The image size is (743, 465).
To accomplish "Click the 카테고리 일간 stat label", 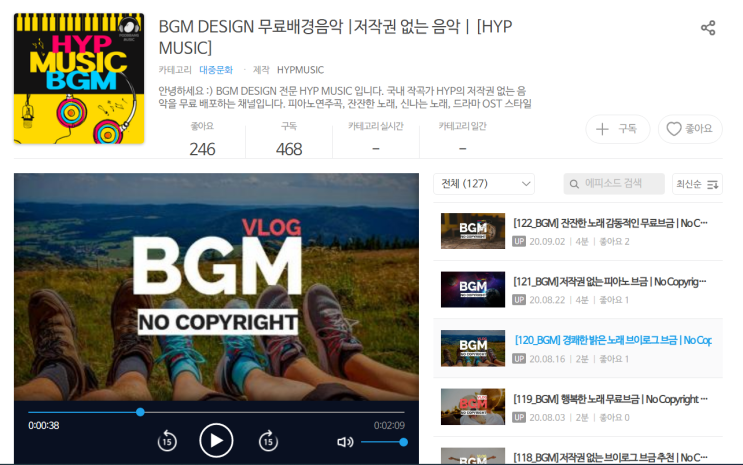I will (462, 126).
